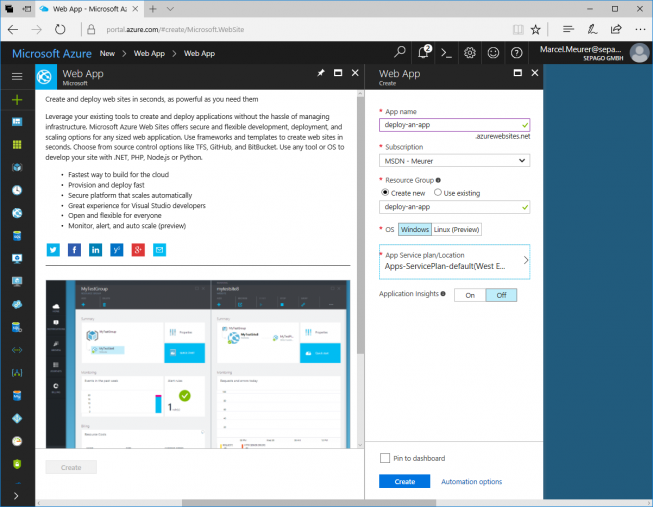Click the portal preview screenshot thumbnail
This screenshot has width=653, height=507.
coord(198,364)
